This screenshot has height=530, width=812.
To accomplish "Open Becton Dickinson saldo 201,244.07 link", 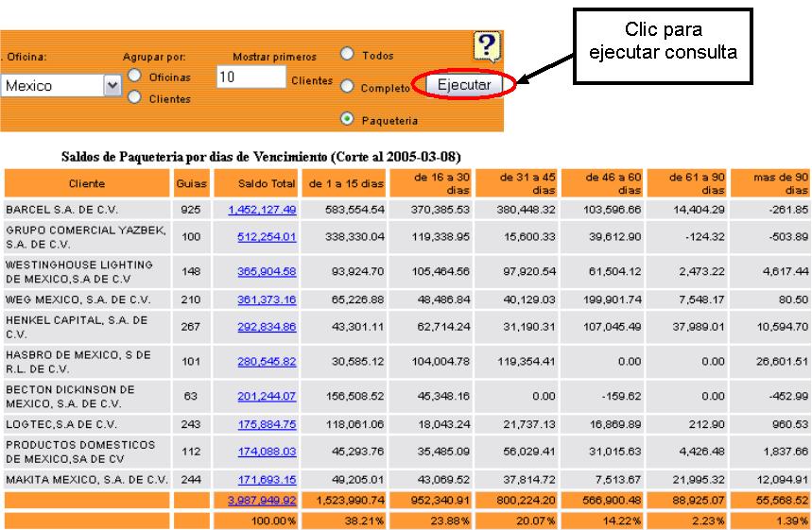I will pos(267,396).
